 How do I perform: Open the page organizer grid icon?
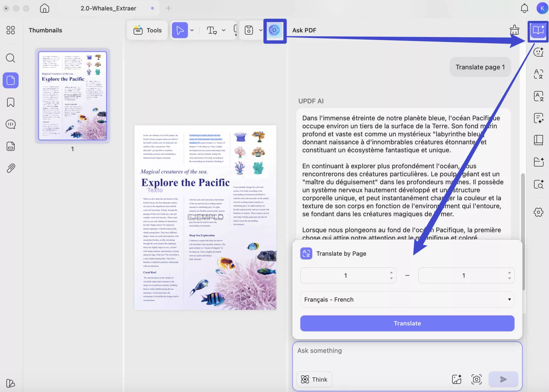coord(11,30)
